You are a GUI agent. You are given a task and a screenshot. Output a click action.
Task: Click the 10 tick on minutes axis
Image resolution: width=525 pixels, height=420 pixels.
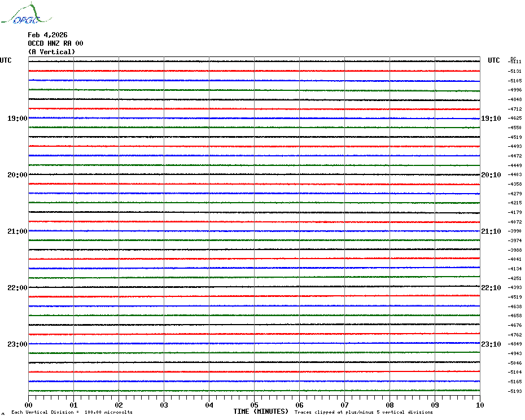(479, 405)
